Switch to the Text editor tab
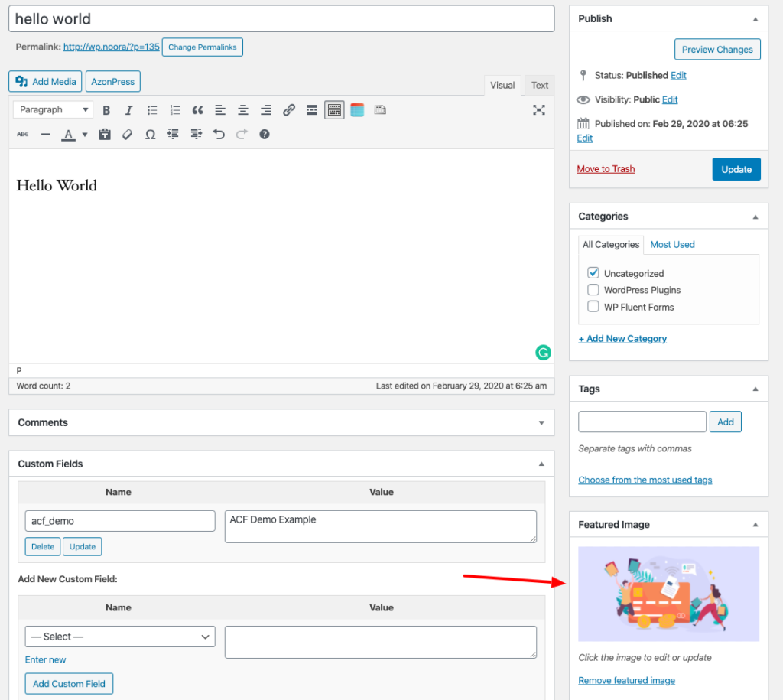This screenshot has height=700, width=783. [540, 86]
